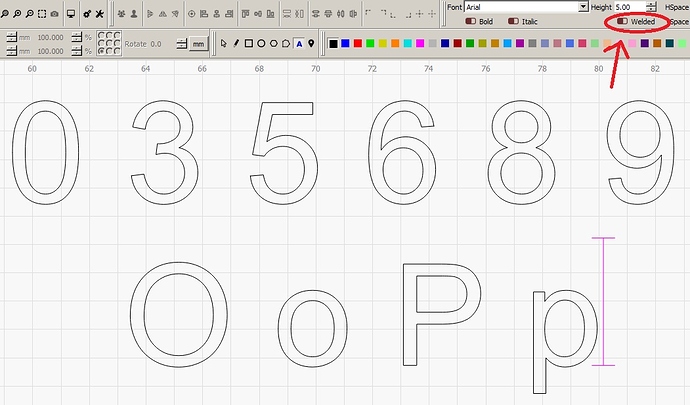Pick the black color swatch
This screenshot has width=690, height=405.
click(333, 43)
